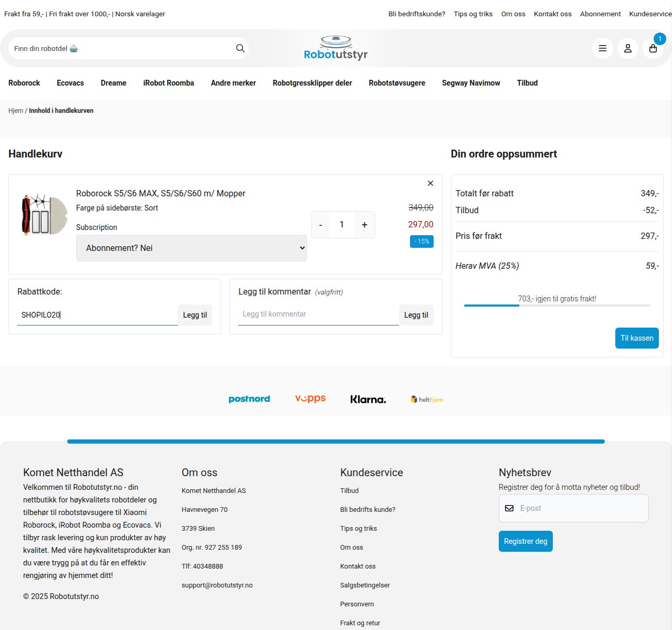
Task: Apply discount code with Legg til
Action: point(195,315)
